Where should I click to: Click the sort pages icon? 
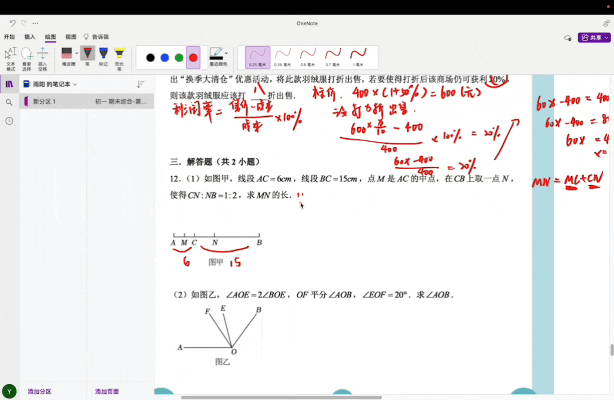coord(141,84)
